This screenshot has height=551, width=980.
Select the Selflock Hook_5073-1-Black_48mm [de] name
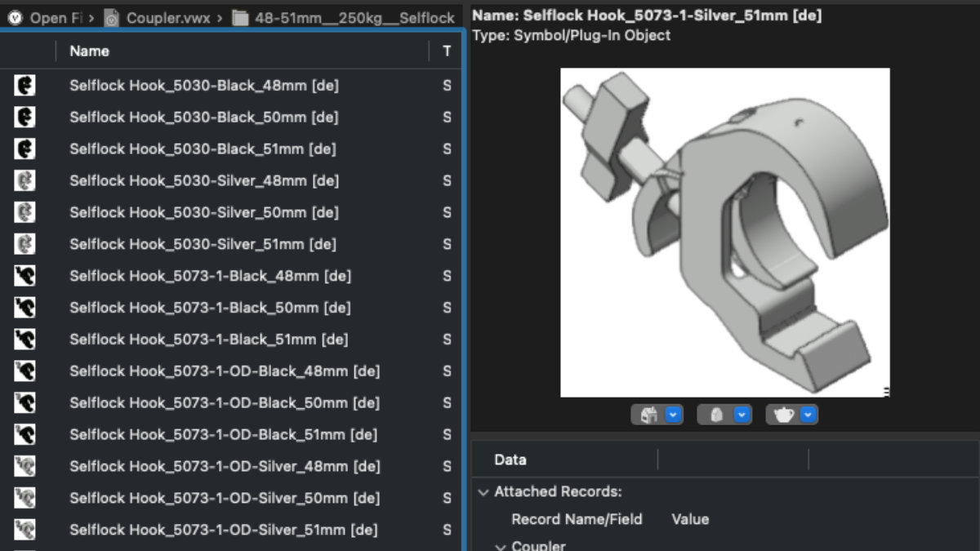click(x=210, y=276)
